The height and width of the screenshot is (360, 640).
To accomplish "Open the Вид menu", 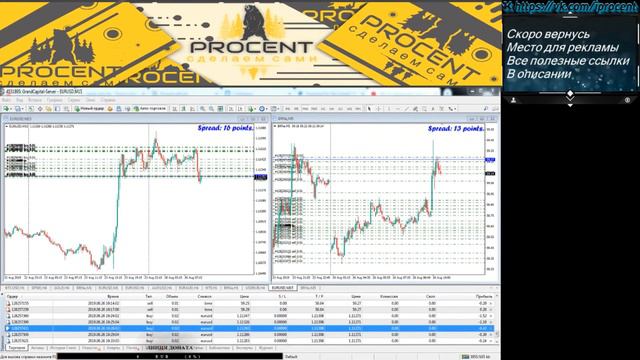I will [x=20, y=100].
